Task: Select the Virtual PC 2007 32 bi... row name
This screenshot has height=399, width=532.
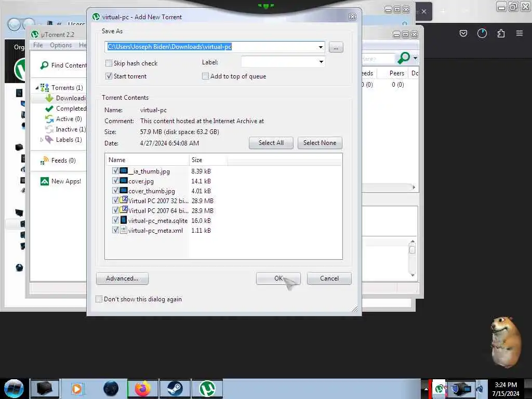Action: click(x=158, y=201)
